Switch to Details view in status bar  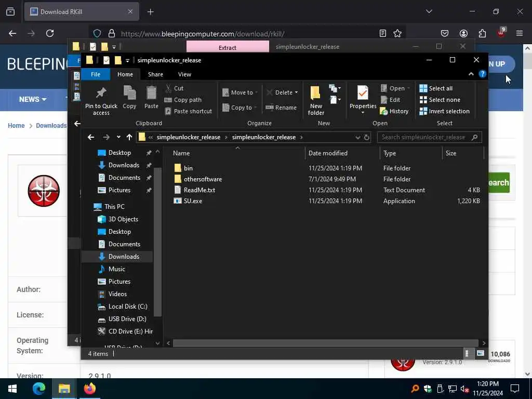(x=467, y=353)
